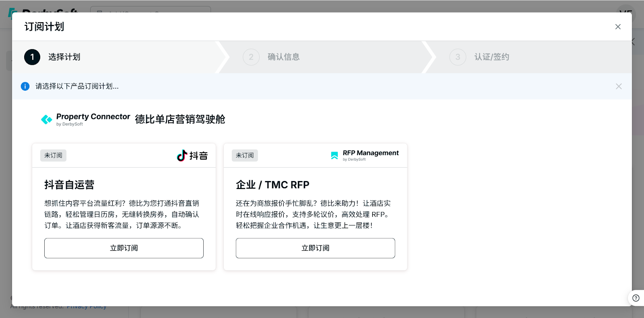Screen dimensions: 644x318
Task: Click 未订阅 badge on RFP card
Action: (245, 155)
